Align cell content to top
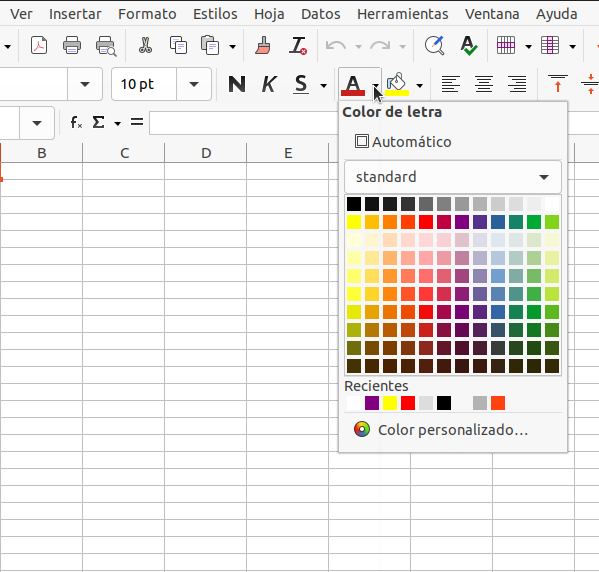 [557, 84]
